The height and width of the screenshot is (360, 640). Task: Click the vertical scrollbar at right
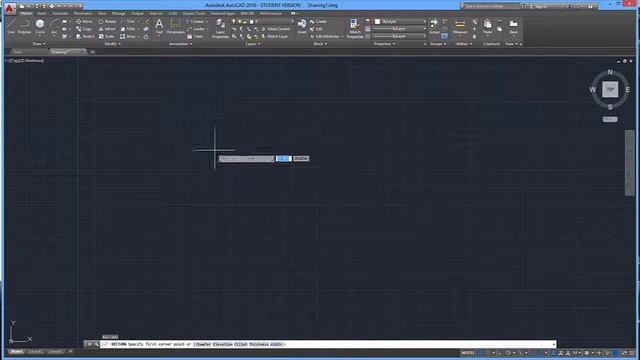pyautogui.click(x=629, y=163)
